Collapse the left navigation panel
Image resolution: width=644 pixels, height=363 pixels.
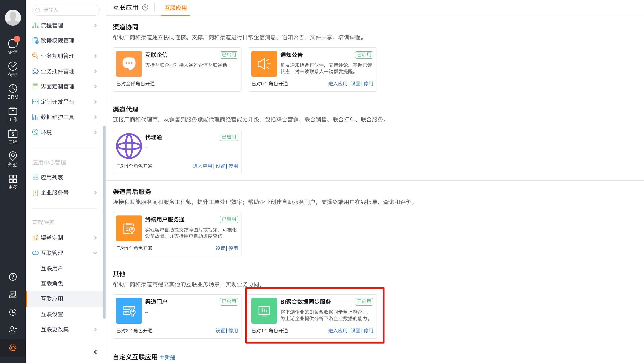point(95,352)
